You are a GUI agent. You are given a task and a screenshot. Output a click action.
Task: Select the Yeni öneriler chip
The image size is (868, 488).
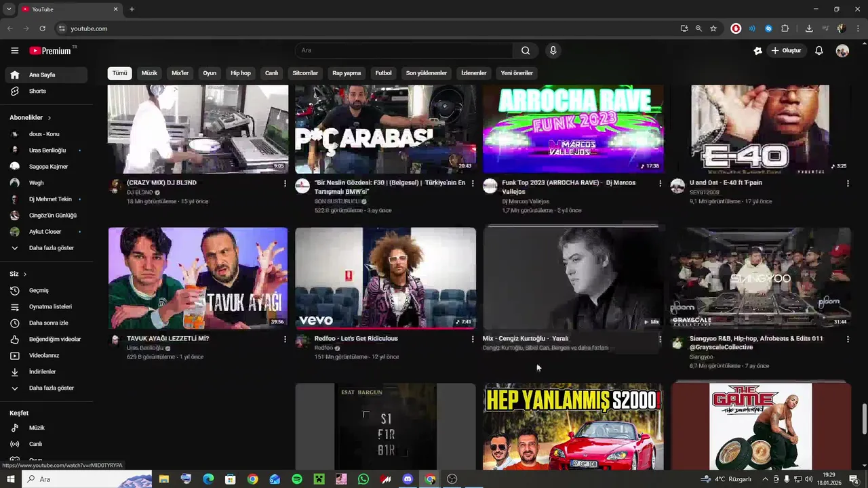tap(517, 73)
